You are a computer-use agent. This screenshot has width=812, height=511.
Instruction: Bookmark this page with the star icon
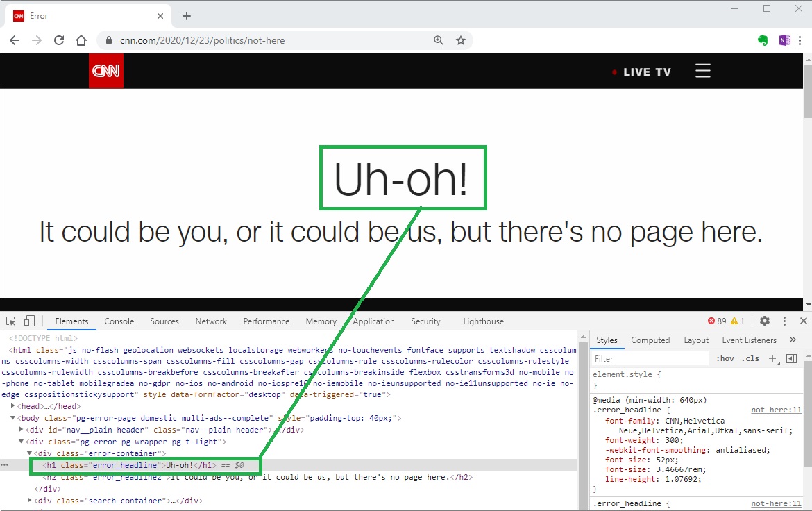click(x=460, y=40)
